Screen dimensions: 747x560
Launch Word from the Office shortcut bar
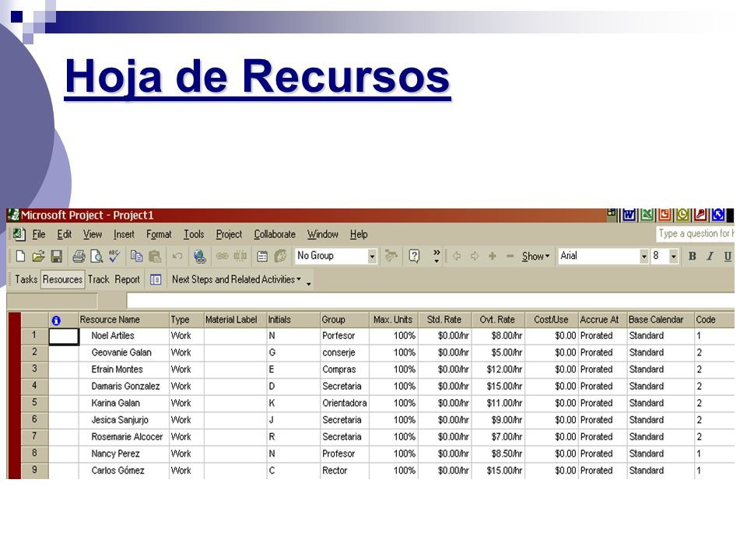[x=630, y=215]
